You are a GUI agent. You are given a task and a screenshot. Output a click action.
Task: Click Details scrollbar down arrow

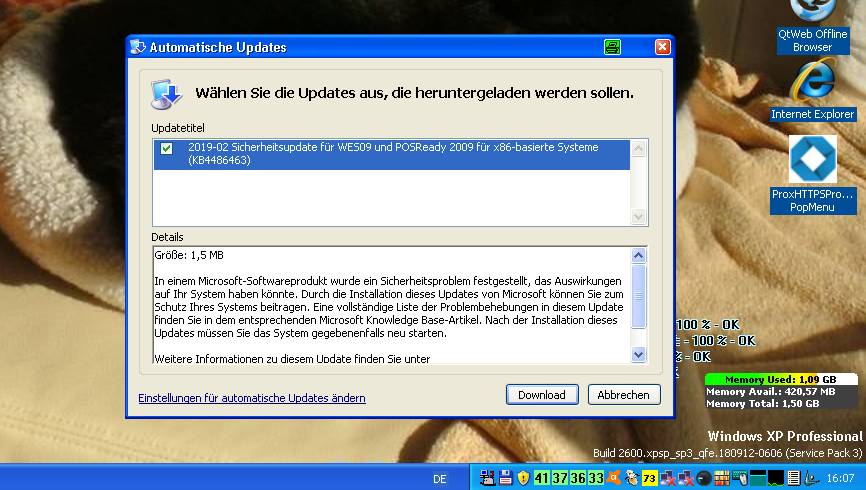click(x=638, y=355)
